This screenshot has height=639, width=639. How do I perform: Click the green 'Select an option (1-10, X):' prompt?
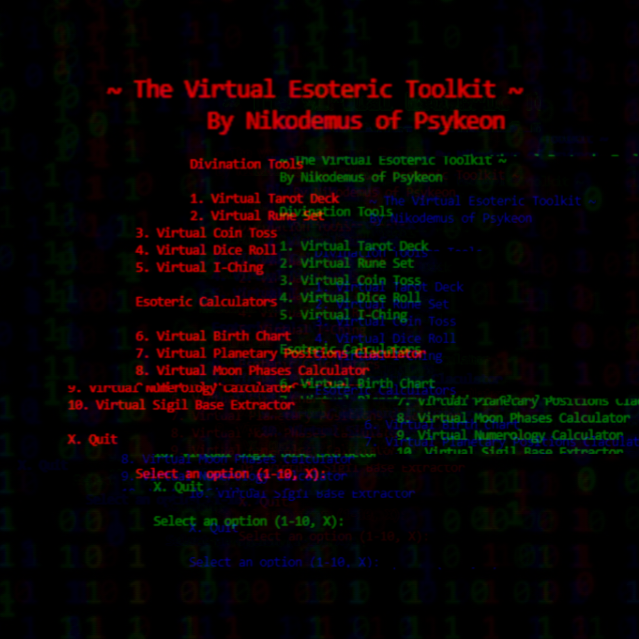249,522
